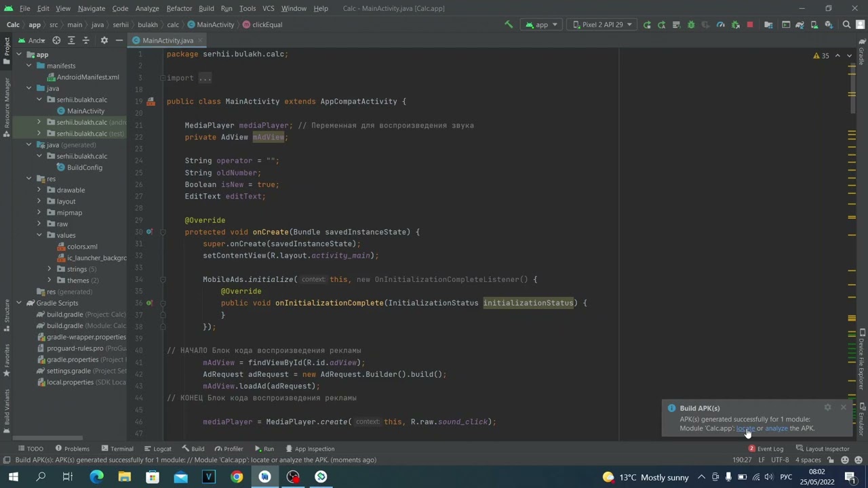Click the Profile app gauge icon
The width and height of the screenshot is (868, 488).
(721, 24)
